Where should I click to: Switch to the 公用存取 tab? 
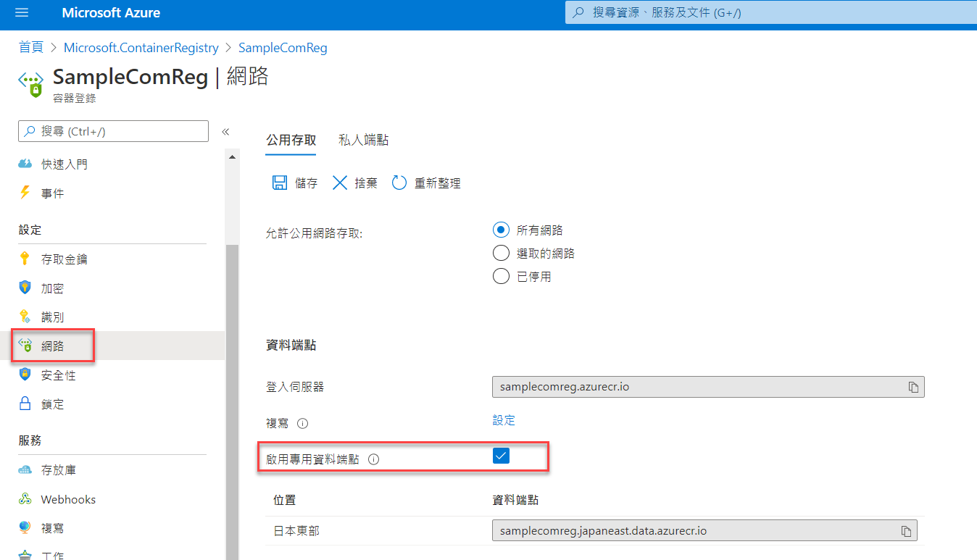[x=291, y=141]
